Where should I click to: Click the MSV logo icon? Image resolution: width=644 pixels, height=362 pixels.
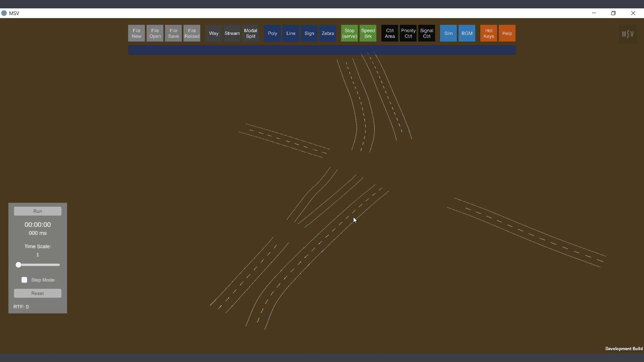[628, 34]
